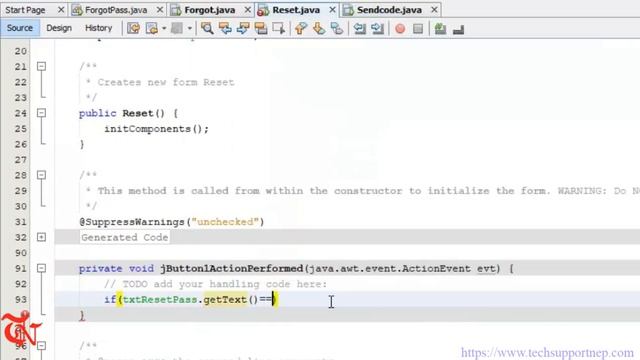The image size is (640, 360).
Task: Click the 'Generated Code' folded block label
Action: [x=124, y=237]
